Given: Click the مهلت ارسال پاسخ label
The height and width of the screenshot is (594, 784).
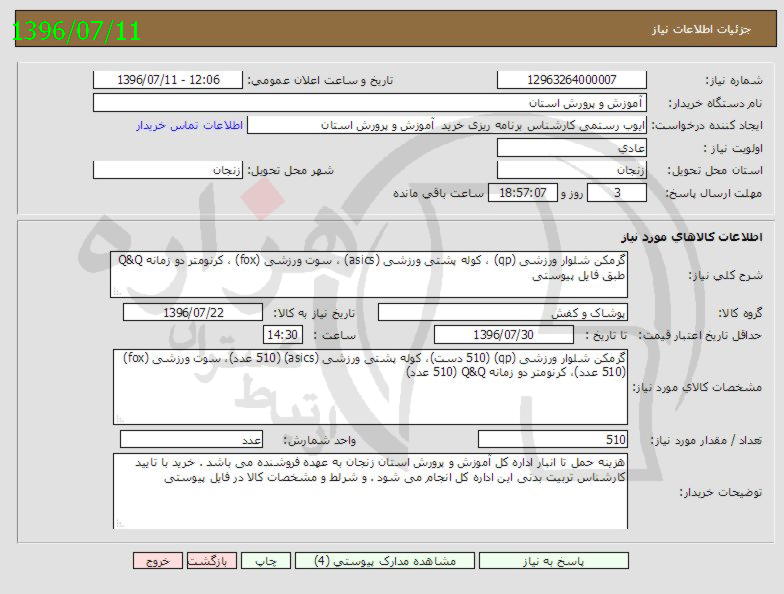Looking at the screenshot, I should (x=714, y=194).
